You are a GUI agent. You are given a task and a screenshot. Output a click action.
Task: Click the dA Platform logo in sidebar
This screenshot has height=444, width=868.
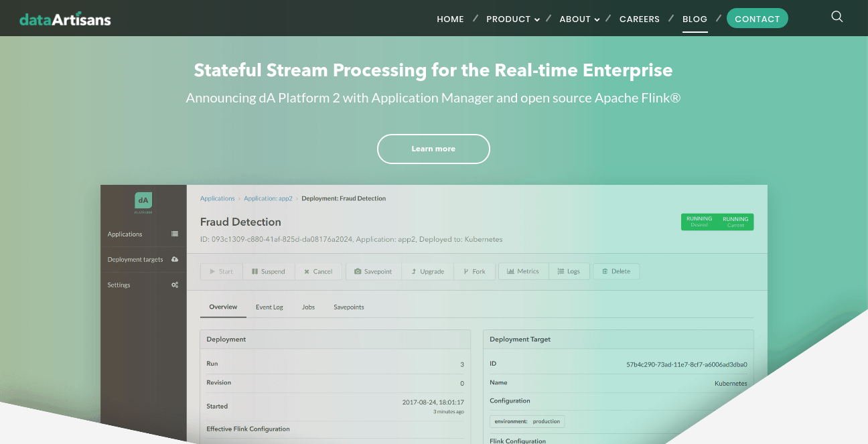143,203
